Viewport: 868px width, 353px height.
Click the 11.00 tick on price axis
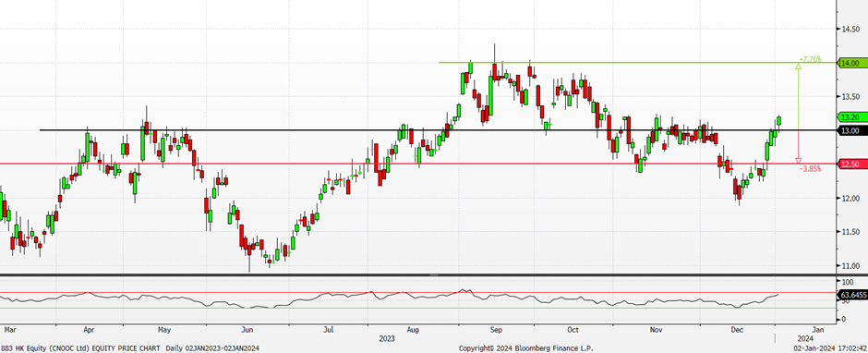point(850,266)
